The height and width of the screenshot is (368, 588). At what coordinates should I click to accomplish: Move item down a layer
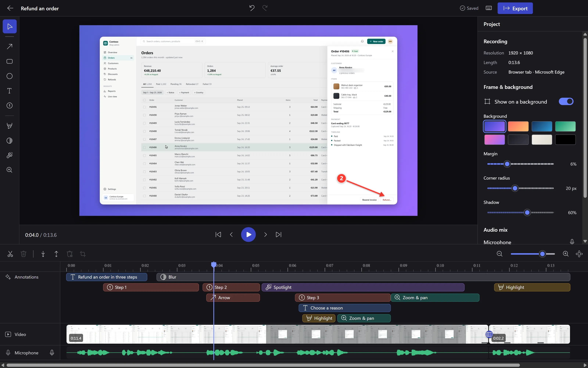(43, 254)
